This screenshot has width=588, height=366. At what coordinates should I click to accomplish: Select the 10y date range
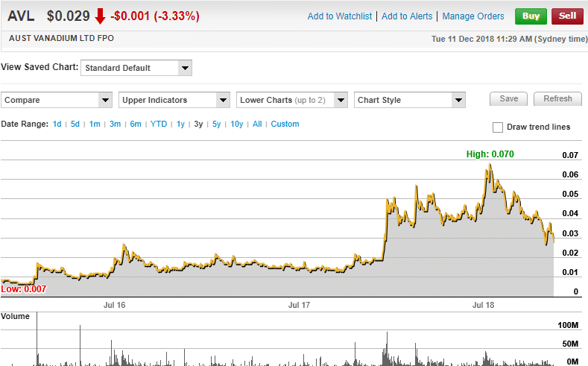click(237, 124)
